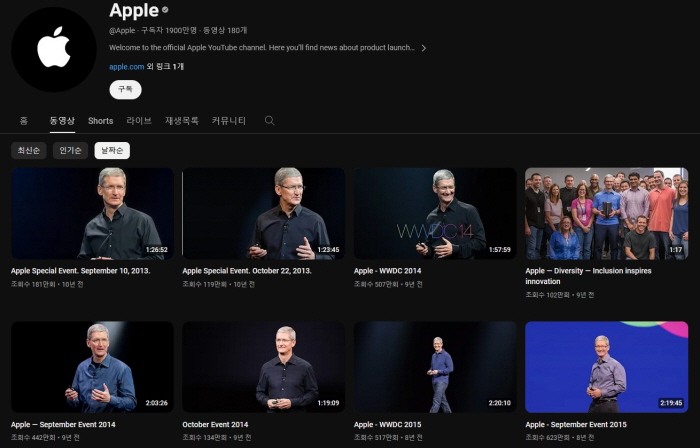
Task: Select the 인기순 sort chip
Action: pos(70,151)
